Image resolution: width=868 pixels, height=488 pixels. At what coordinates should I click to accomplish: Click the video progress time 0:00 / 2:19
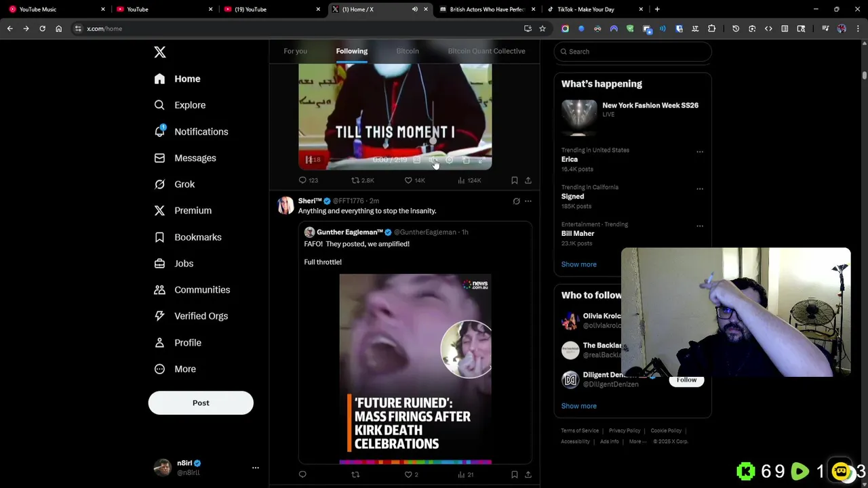(x=390, y=160)
